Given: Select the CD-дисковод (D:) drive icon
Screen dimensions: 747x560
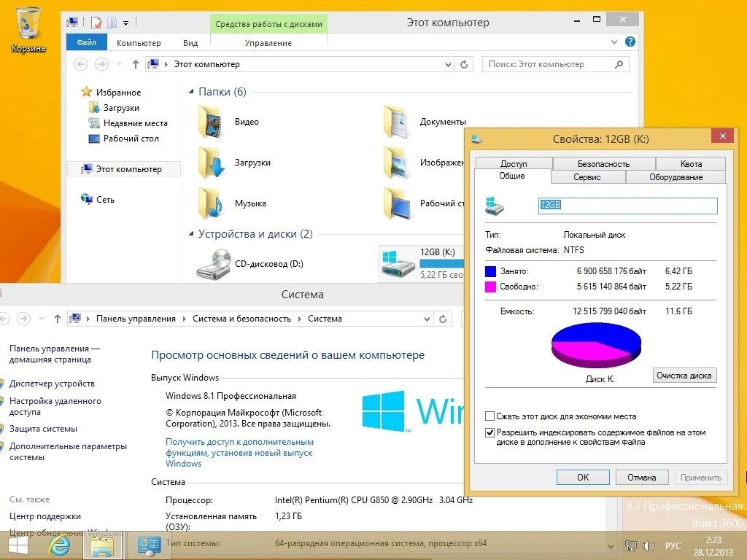Looking at the screenshot, I should coord(214,264).
